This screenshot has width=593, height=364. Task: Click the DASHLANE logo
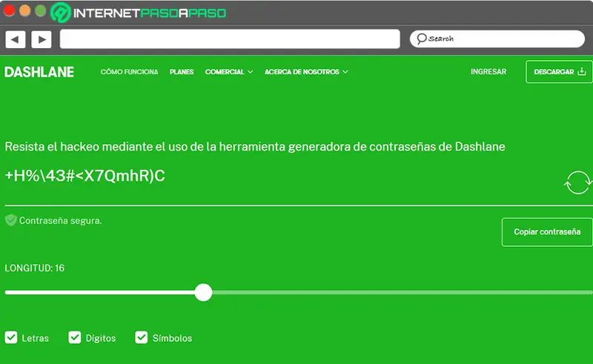pos(39,72)
